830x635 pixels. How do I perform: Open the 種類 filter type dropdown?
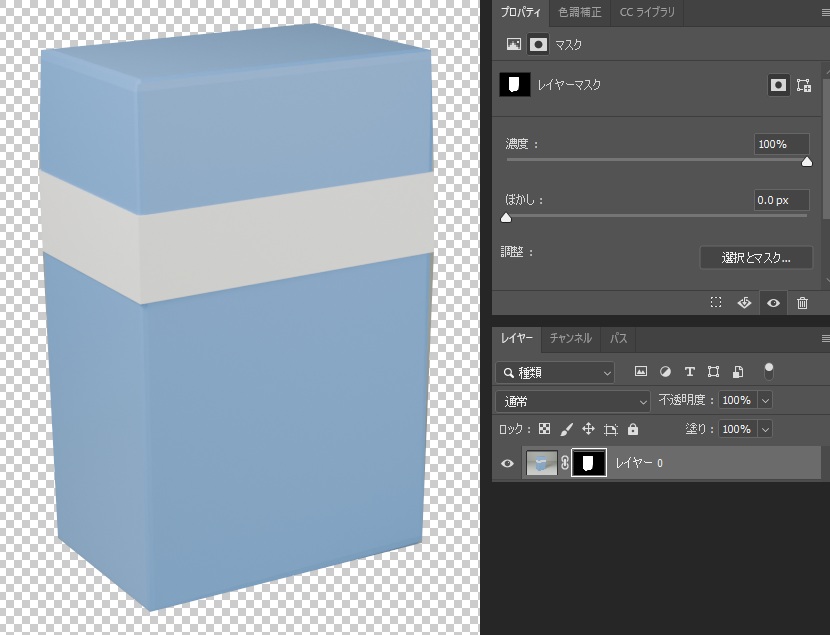[x=555, y=373]
